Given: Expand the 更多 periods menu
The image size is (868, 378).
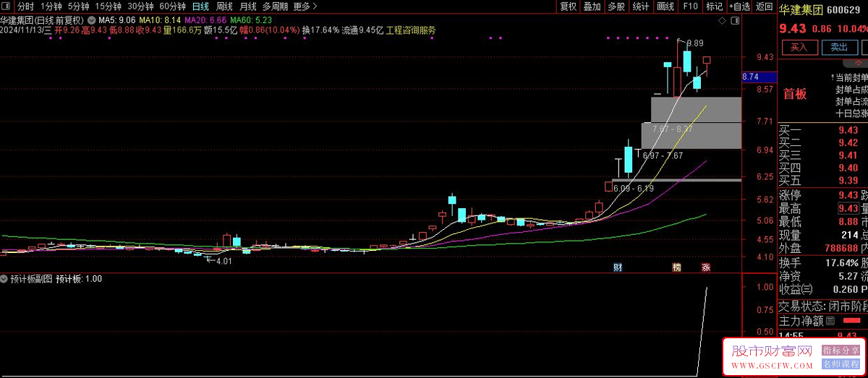Looking at the screenshot, I should point(305,7).
